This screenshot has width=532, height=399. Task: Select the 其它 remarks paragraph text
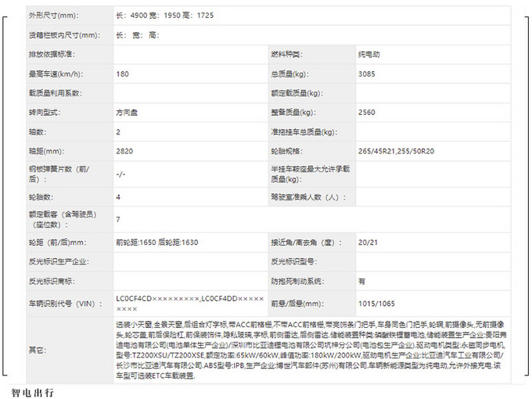311,350
